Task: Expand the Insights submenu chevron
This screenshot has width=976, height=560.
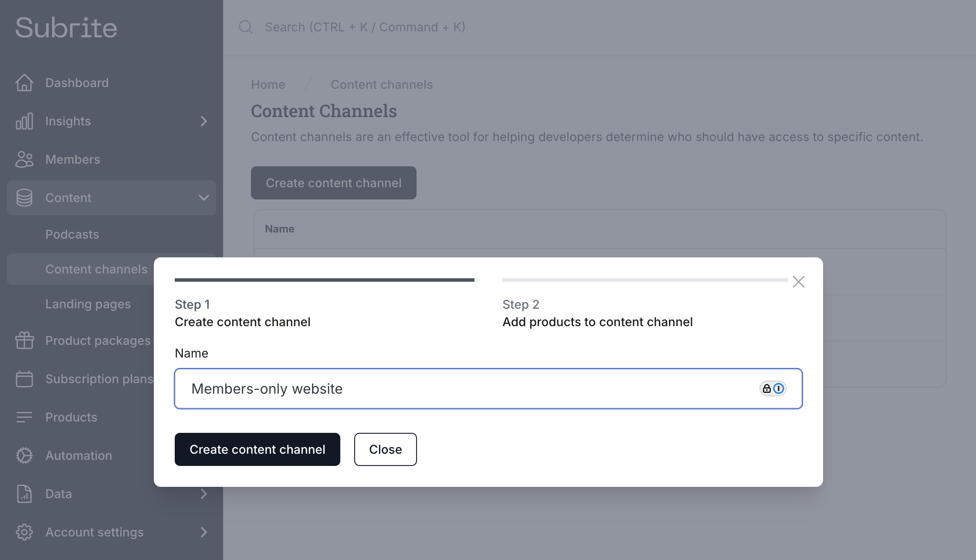Action: pos(203,121)
